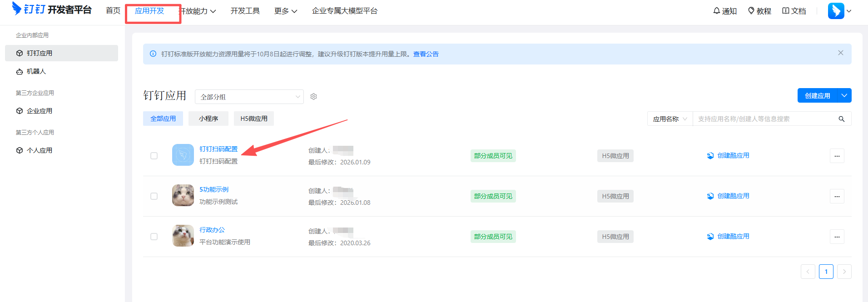Image resolution: width=868 pixels, height=302 pixels.
Task: Select checkbox for 钉钉扫码配置 app
Action: coord(154,156)
